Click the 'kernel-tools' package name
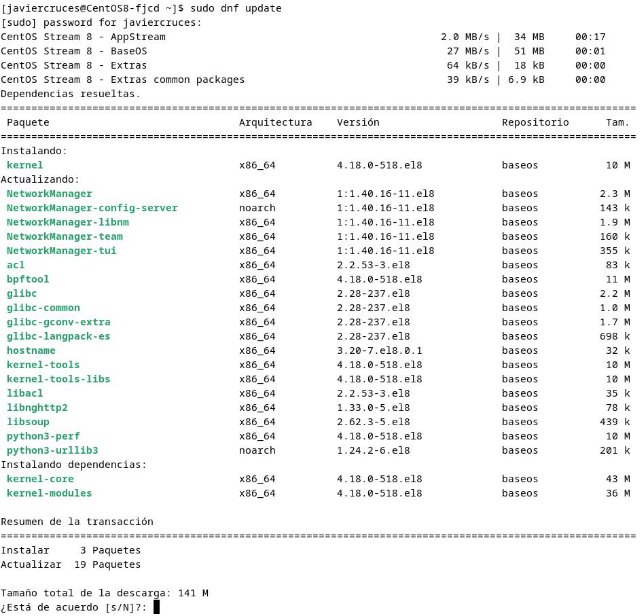 (43, 365)
